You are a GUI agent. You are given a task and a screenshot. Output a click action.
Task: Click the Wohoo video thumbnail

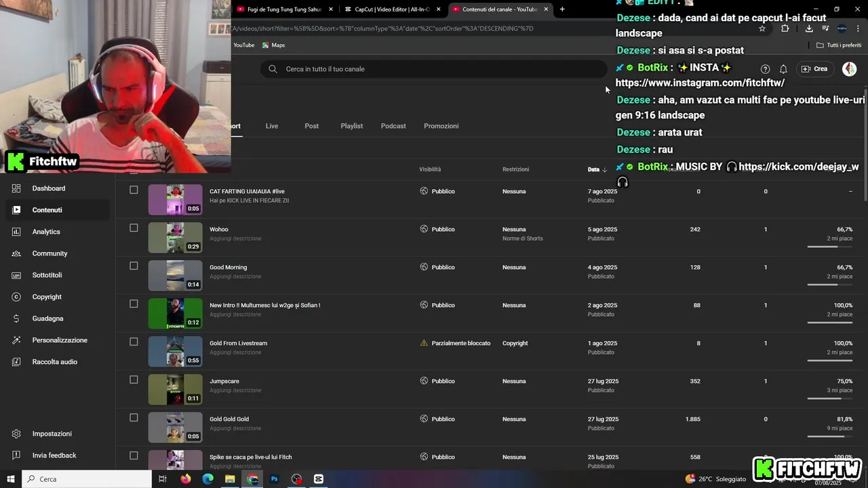point(175,237)
